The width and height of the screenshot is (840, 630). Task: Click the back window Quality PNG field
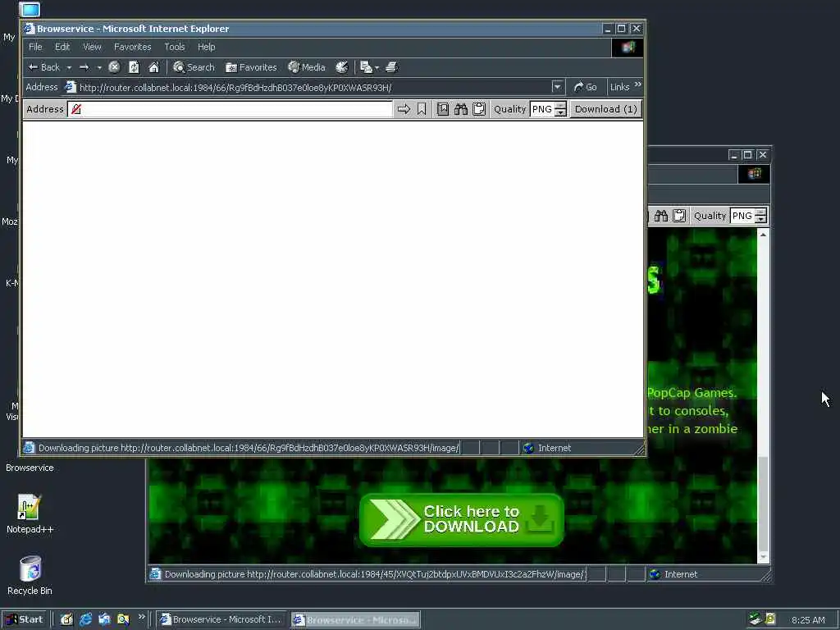[742, 216]
